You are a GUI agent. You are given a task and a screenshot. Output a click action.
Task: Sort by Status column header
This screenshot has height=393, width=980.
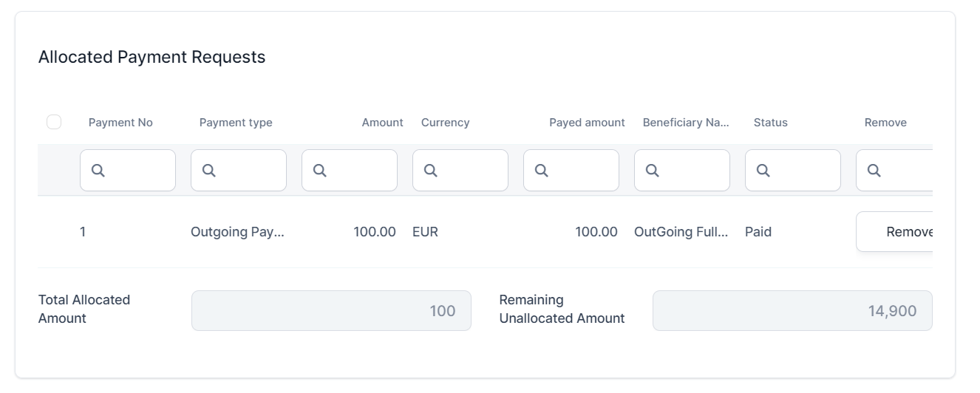click(770, 123)
